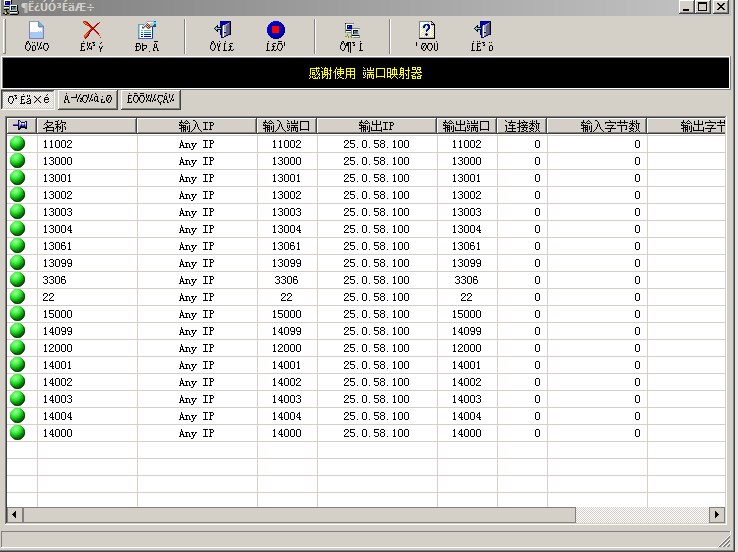Click the networked computers toolbar icon
This screenshot has width=738, height=552.
point(352,30)
